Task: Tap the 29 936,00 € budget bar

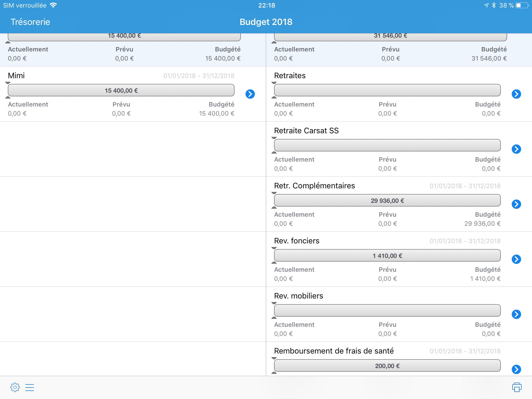Action: click(x=387, y=201)
